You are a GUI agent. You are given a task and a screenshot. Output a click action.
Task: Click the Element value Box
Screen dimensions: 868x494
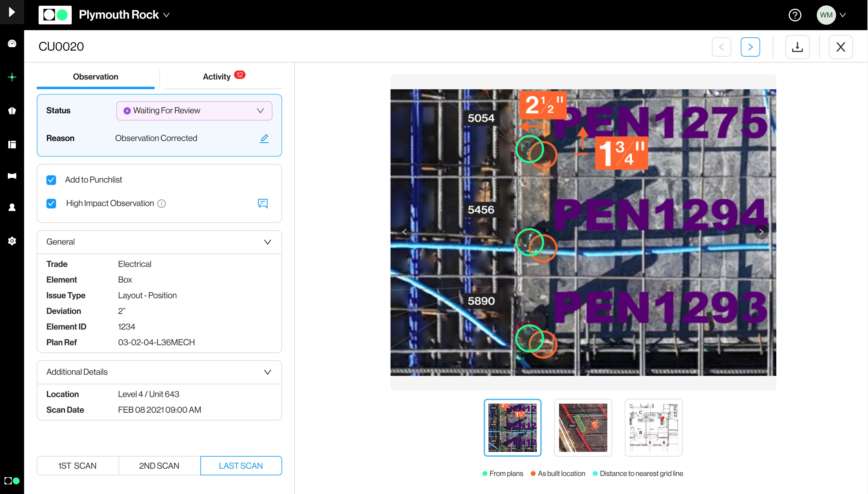pos(125,280)
